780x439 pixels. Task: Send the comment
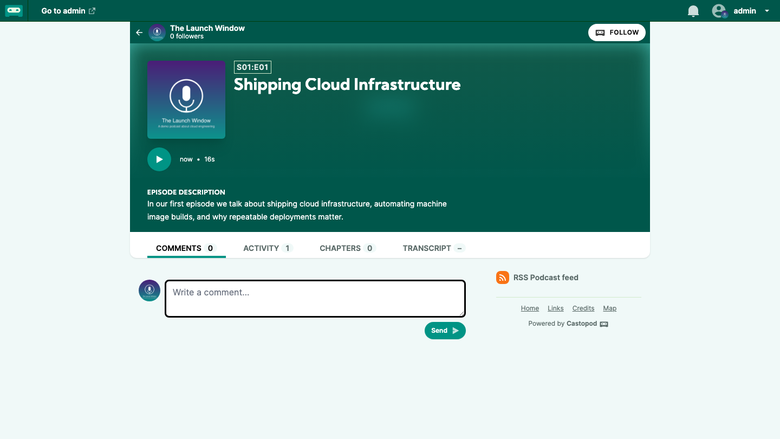[x=445, y=331]
